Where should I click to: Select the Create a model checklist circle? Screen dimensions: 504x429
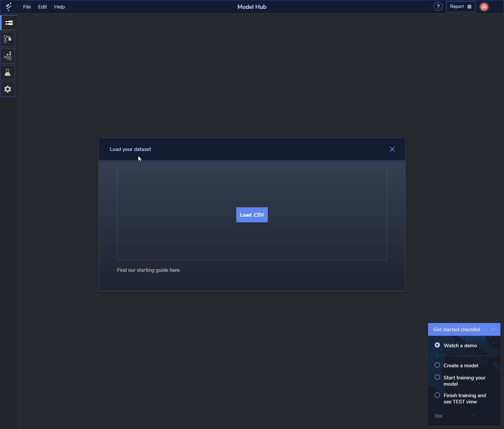[437, 365]
